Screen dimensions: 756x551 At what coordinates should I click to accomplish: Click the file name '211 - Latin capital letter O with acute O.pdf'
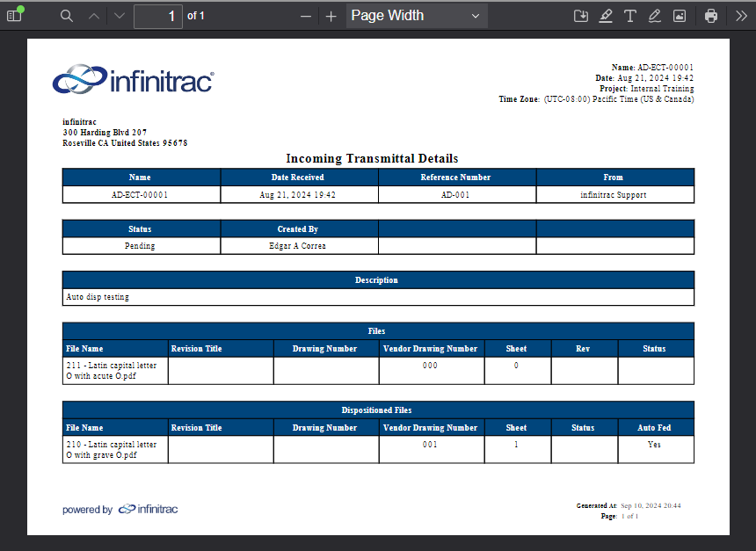click(x=112, y=371)
